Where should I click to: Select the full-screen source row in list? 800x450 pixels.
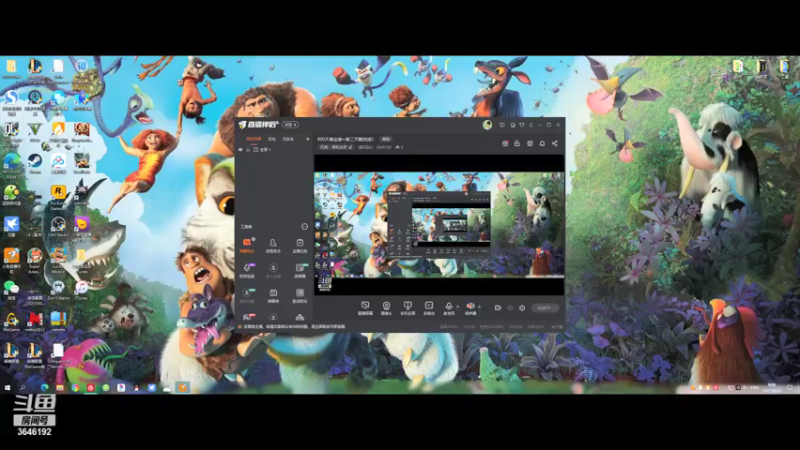coord(274,149)
